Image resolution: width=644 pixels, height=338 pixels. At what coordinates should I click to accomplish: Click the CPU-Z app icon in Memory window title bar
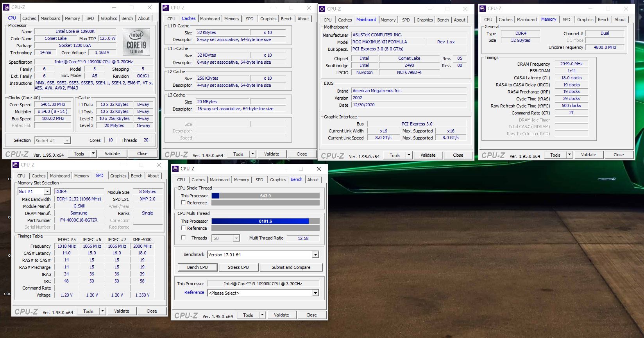tap(483, 8)
